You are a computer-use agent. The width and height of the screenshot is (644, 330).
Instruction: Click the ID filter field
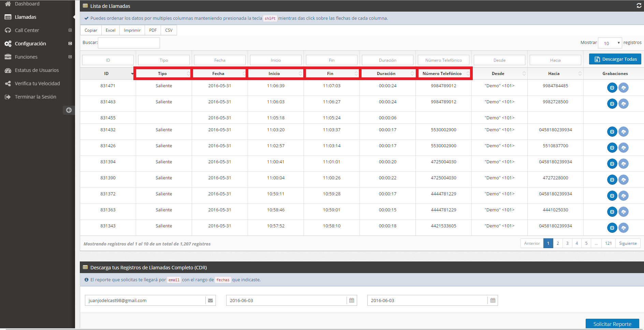(108, 60)
